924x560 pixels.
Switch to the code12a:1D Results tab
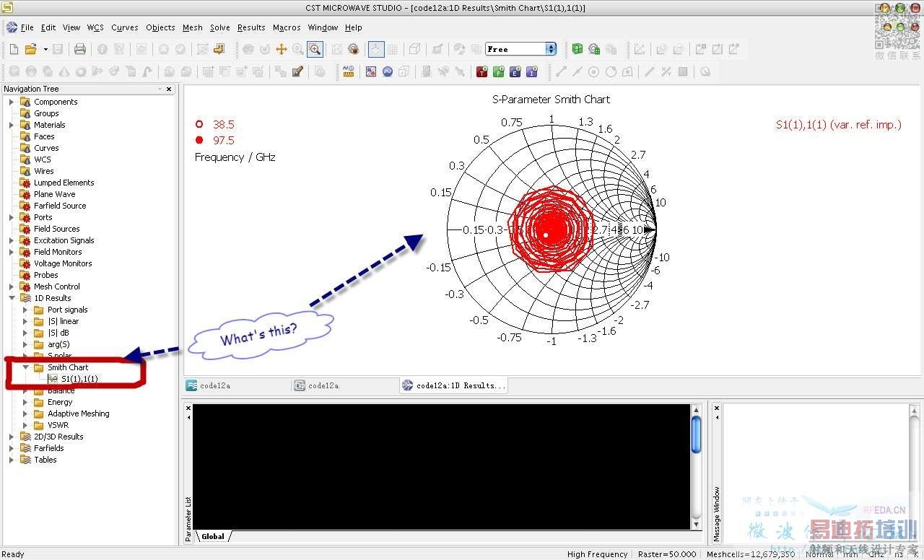[x=453, y=385]
